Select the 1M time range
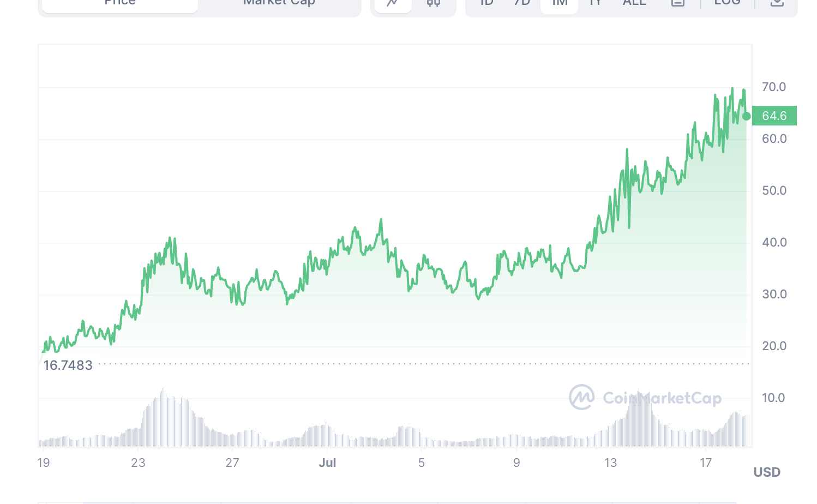Image resolution: width=817 pixels, height=504 pixels. [560, 3]
